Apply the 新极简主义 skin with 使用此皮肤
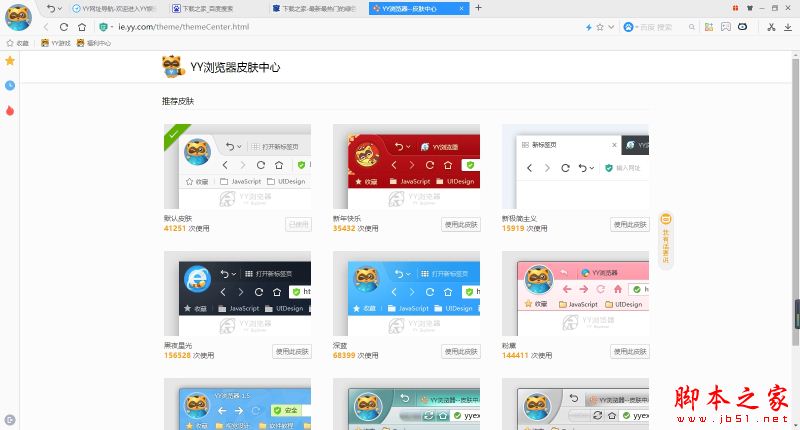800x430 pixels. tap(630, 224)
